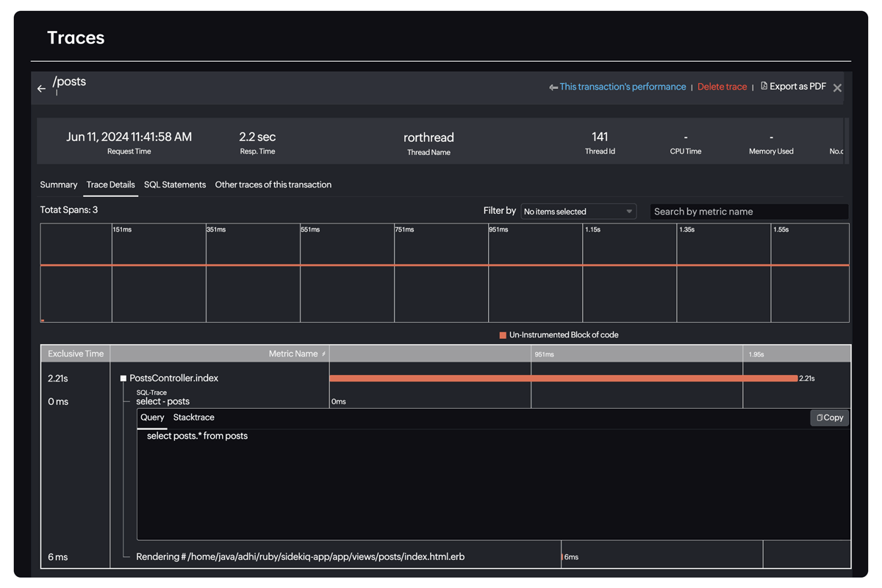Screen dimensions: 882x588
Task: Click the caret arrow on the Filter by selector
Action: tap(631, 211)
